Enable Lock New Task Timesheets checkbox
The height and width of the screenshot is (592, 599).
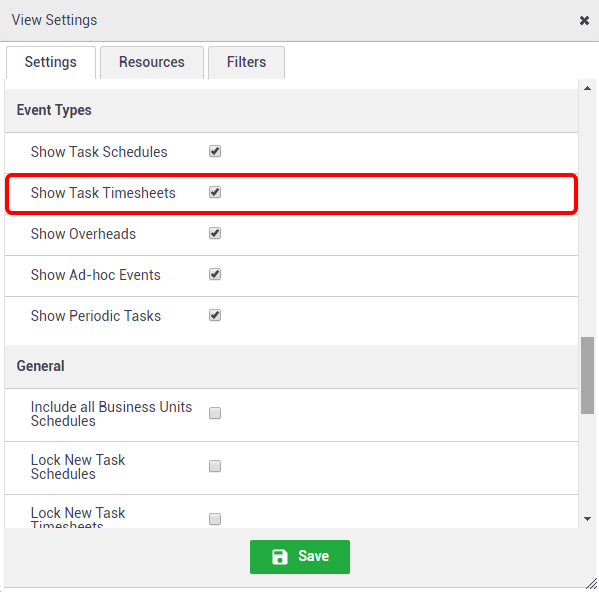(x=215, y=519)
